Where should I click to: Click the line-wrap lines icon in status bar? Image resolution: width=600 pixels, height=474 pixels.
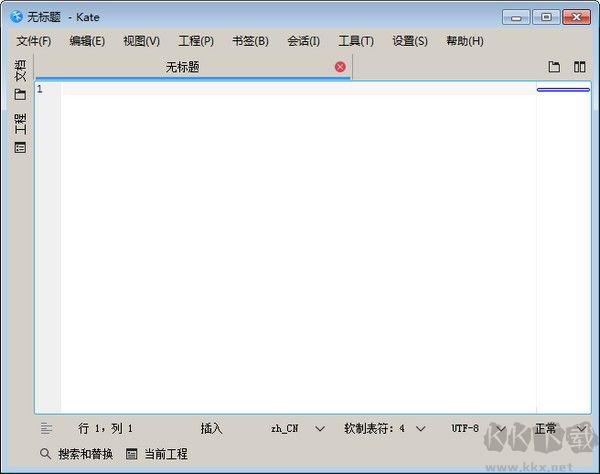click(x=46, y=428)
